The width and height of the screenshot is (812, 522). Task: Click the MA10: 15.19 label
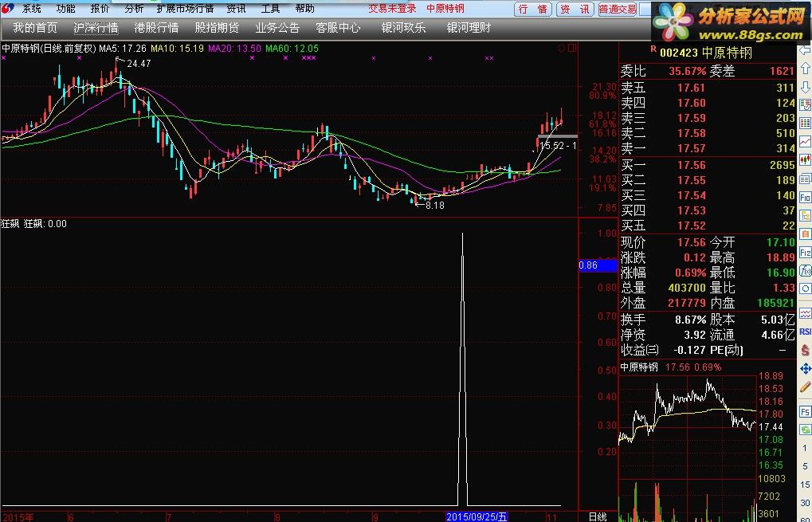click(178, 49)
